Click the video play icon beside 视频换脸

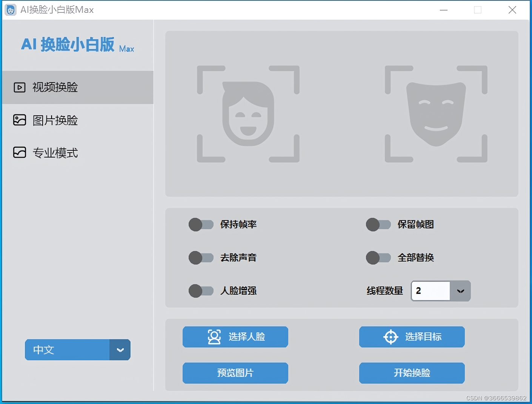(20, 87)
